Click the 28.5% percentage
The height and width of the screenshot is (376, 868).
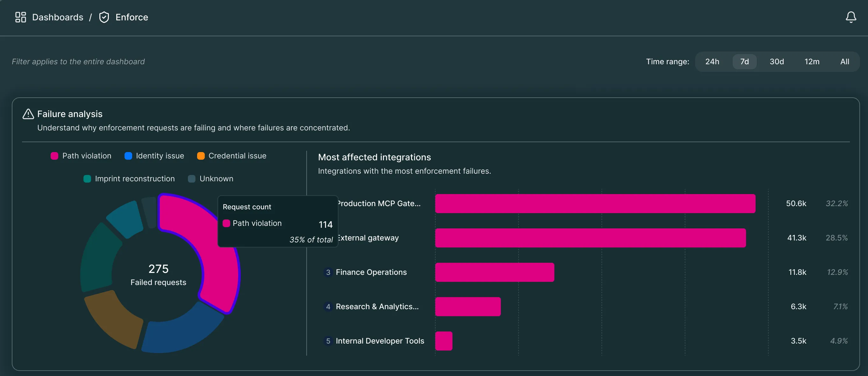(x=836, y=238)
